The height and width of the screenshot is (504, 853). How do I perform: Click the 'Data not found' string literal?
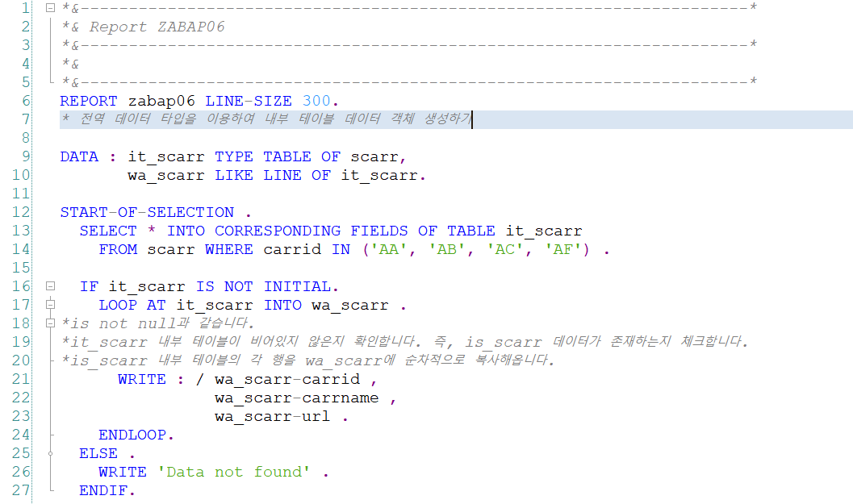click(x=234, y=472)
